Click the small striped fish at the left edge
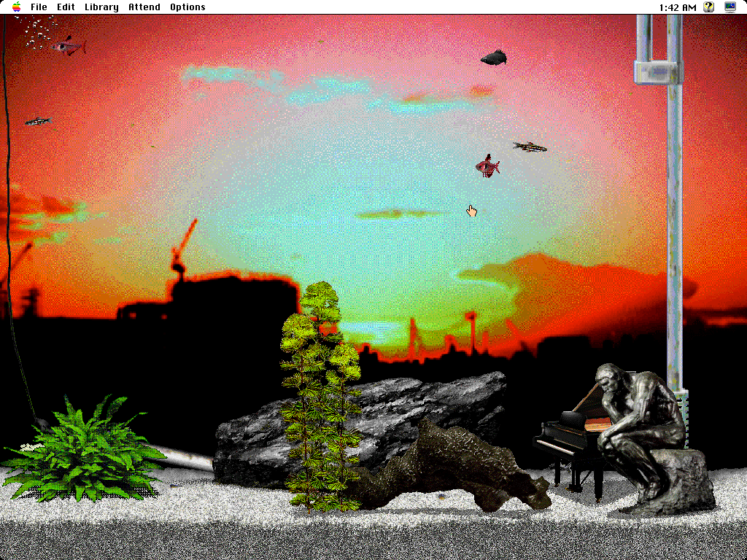The width and height of the screenshot is (747, 560). click(38, 122)
